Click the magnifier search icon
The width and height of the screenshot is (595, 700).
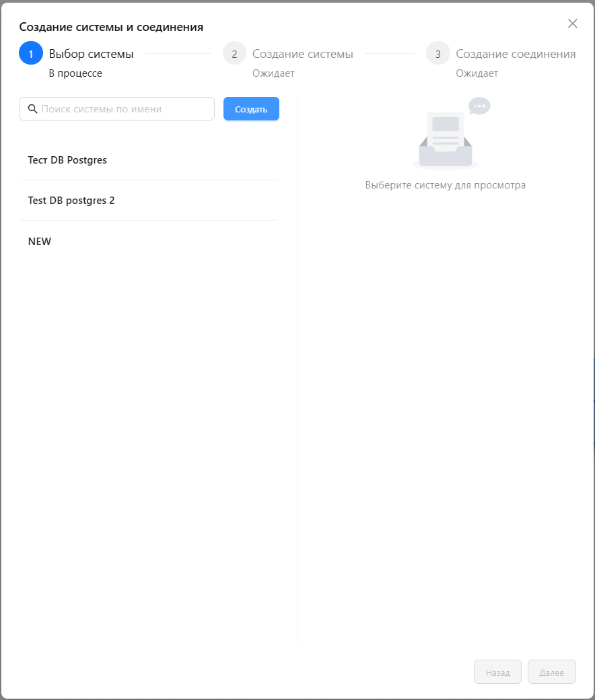[x=32, y=109]
